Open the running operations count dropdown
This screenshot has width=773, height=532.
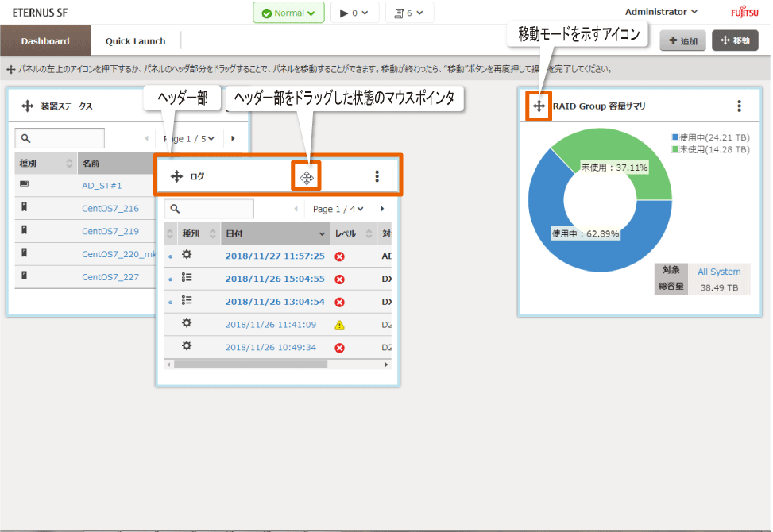click(354, 13)
